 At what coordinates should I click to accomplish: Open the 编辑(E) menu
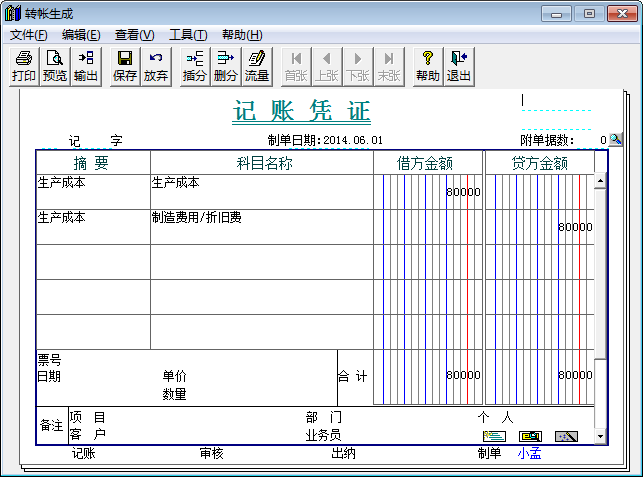(x=81, y=35)
